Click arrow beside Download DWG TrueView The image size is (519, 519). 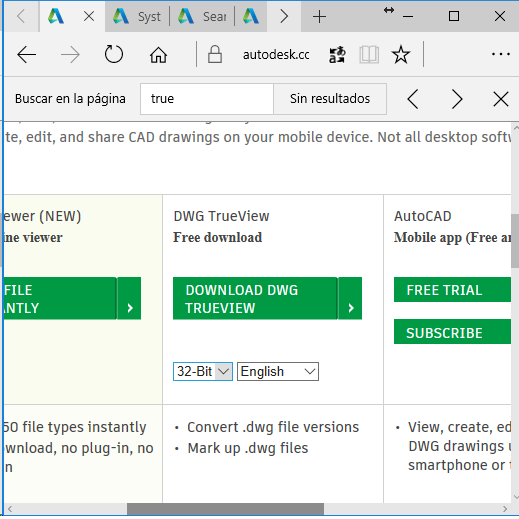coord(350,298)
